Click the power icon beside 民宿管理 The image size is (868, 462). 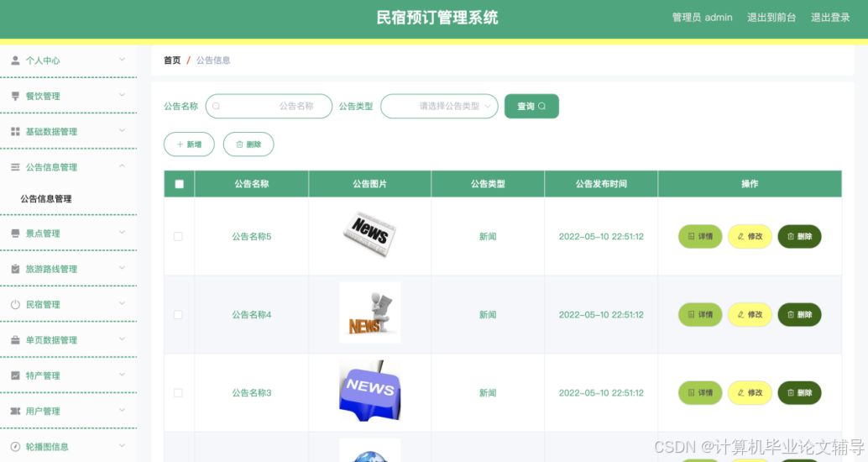[x=15, y=304]
